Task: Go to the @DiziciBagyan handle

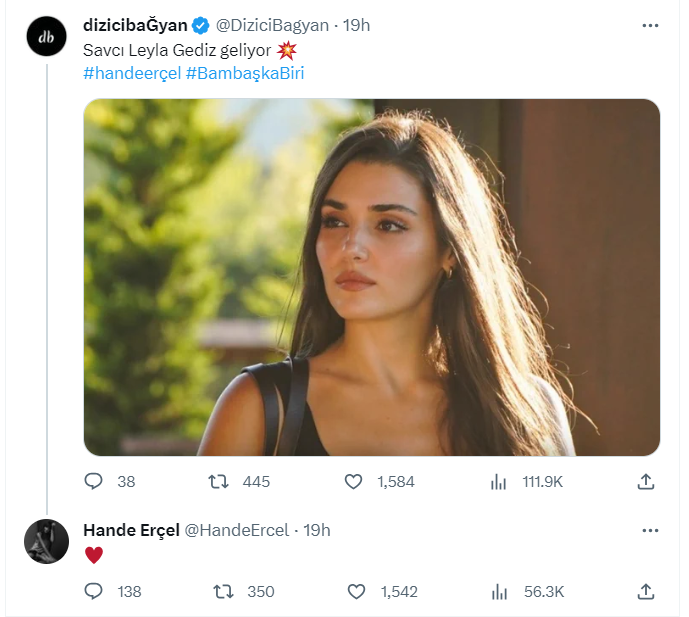Action: tap(273, 26)
